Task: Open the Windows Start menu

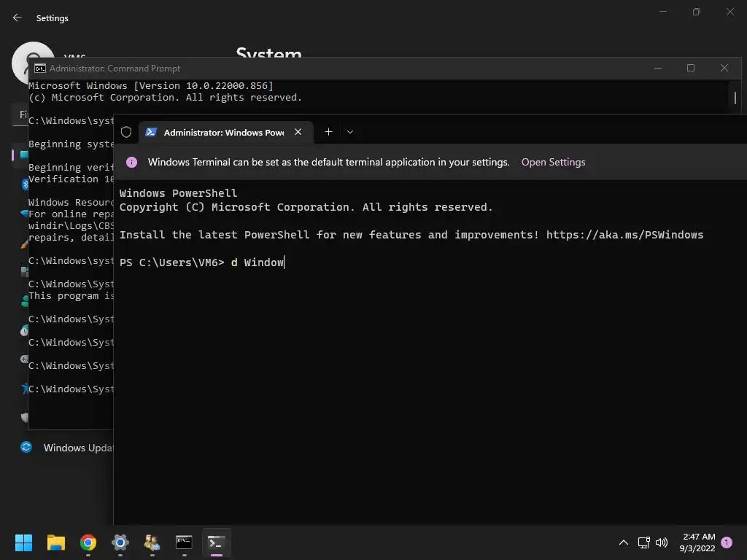Action: click(x=23, y=542)
